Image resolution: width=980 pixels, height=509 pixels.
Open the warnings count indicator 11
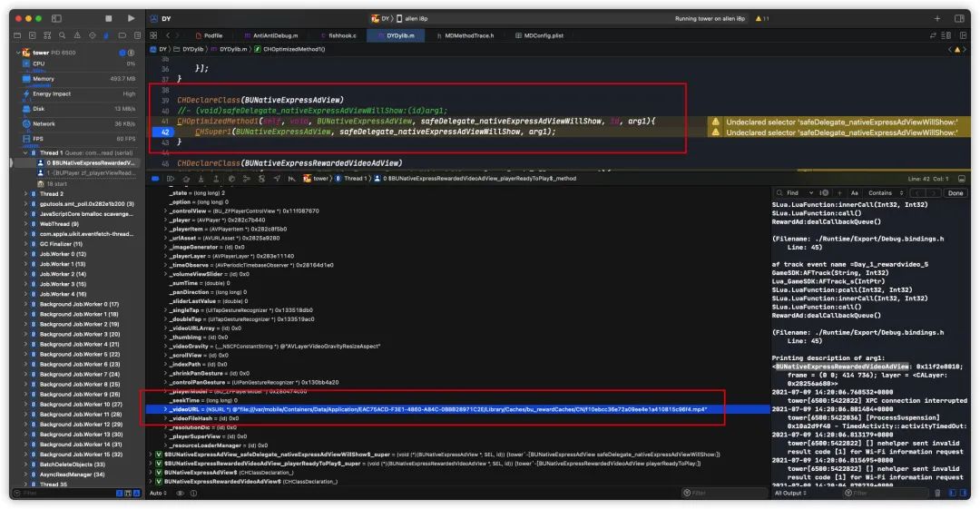762,19
